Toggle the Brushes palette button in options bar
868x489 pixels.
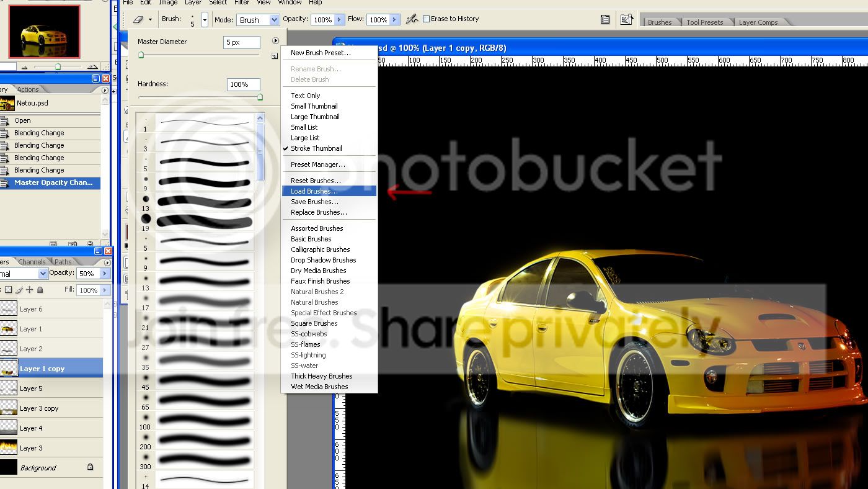[x=605, y=20]
